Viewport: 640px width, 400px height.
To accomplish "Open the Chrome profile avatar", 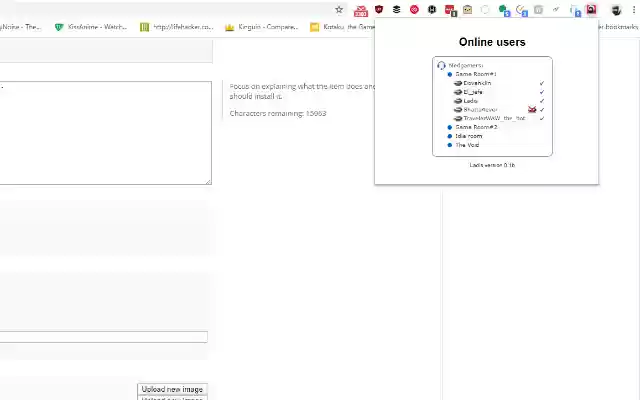I will pos(616,10).
